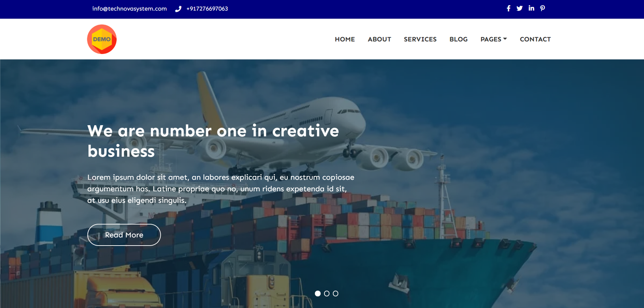Expand the PAGES dropdown menu
The width and height of the screenshot is (644, 308).
click(493, 39)
